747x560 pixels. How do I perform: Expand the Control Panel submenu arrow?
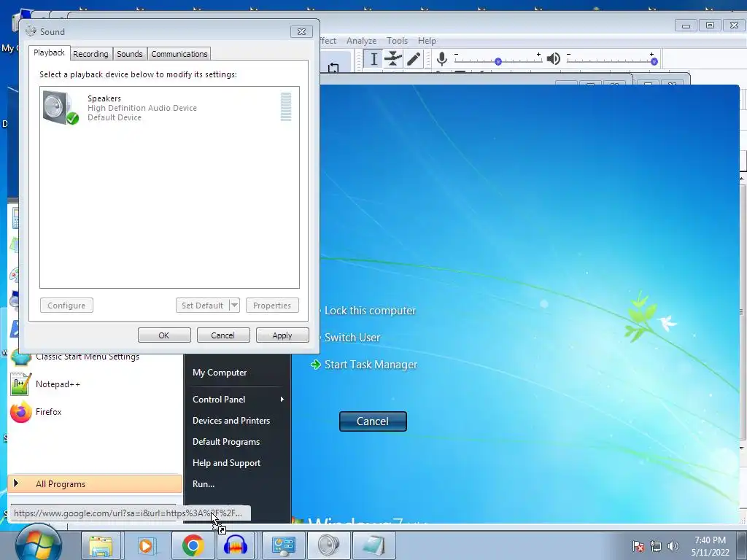(x=282, y=399)
